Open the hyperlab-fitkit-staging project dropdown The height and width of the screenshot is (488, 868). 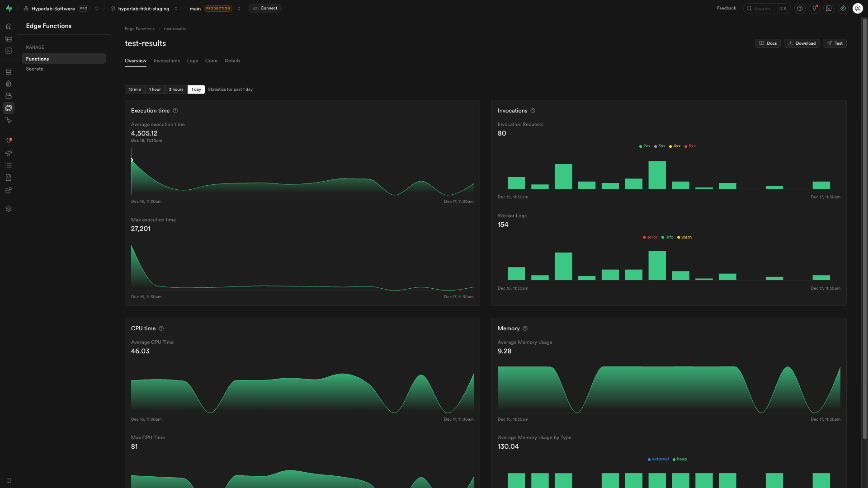click(175, 8)
